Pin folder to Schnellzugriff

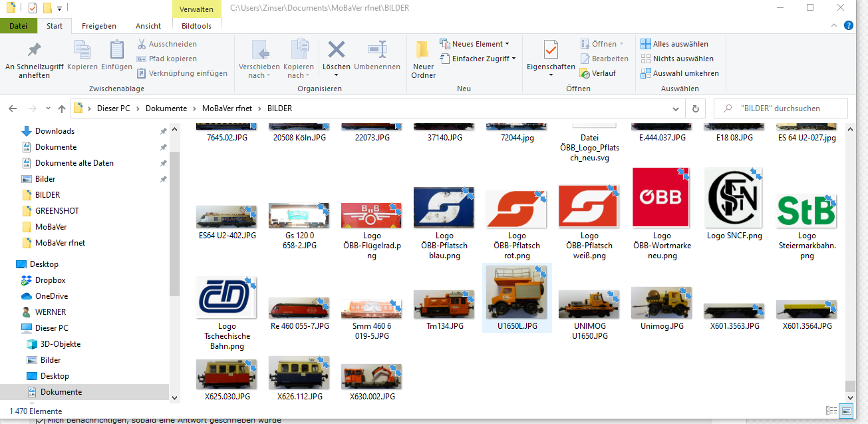coord(34,59)
